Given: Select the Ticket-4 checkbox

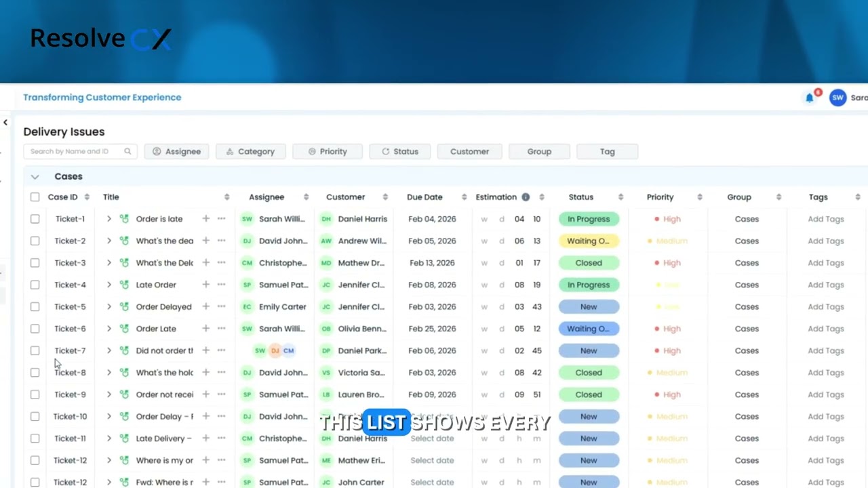Looking at the screenshot, I should coord(35,285).
